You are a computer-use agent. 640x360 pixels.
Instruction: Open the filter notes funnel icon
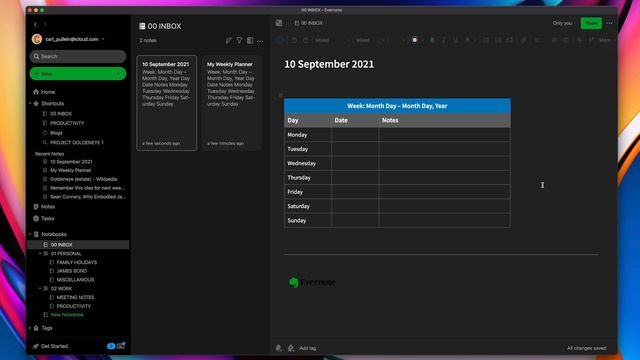[x=239, y=40]
